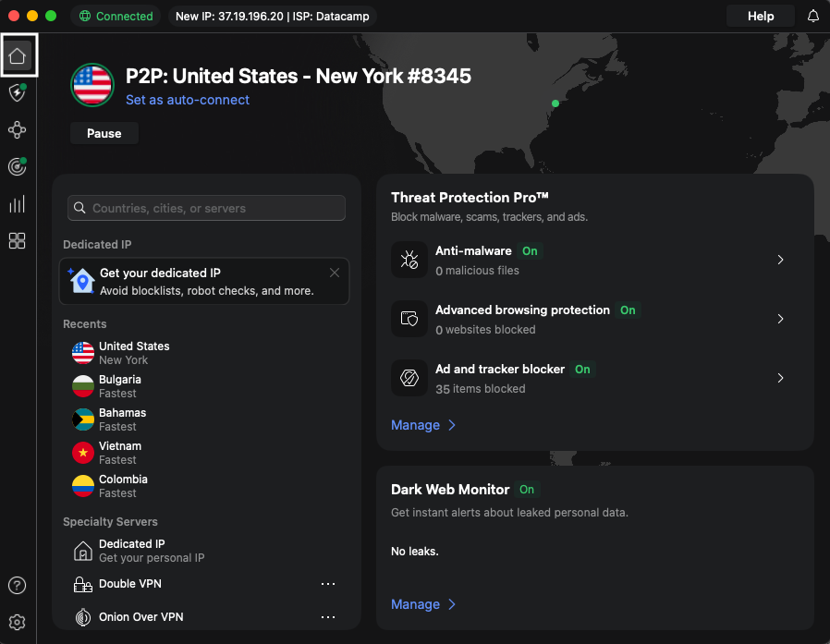Click the Connected status pill

pos(116,17)
